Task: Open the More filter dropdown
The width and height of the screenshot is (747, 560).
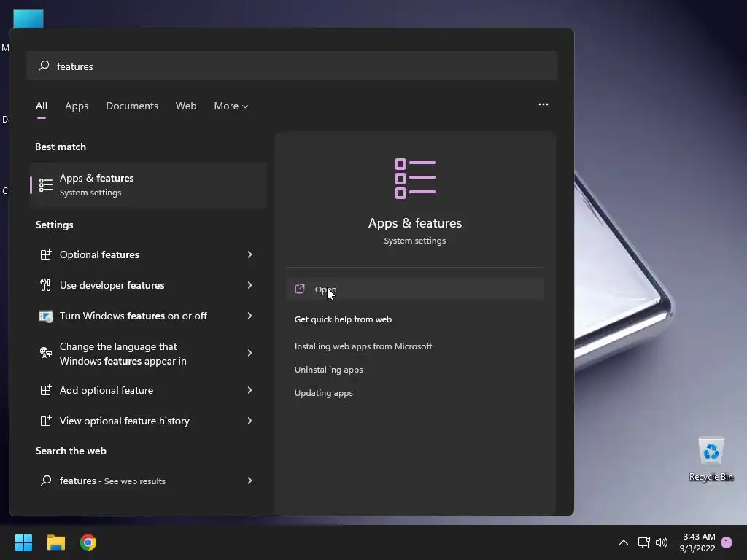Action: pos(231,106)
